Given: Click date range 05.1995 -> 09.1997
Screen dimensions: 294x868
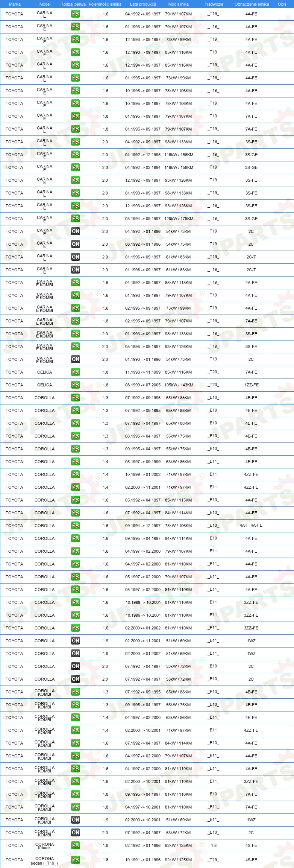Looking at the screenshot, I should (143, 347).
